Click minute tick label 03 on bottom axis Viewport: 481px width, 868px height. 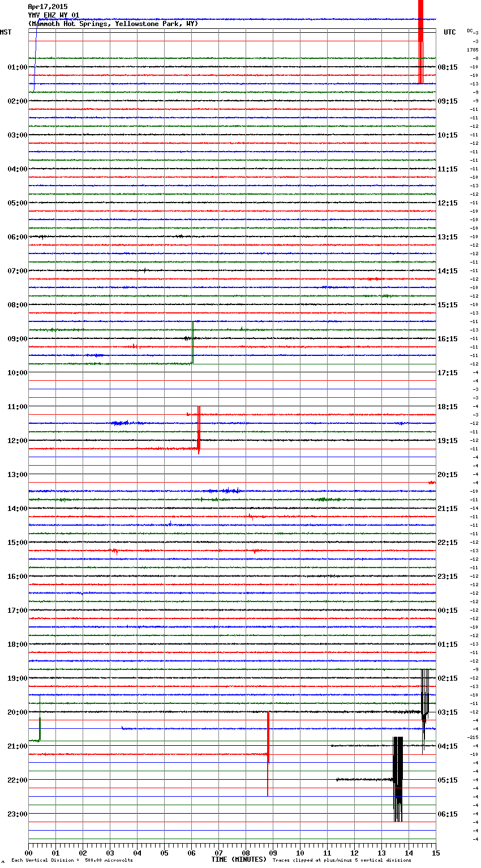pyautogui.click(x=110, y=853)
